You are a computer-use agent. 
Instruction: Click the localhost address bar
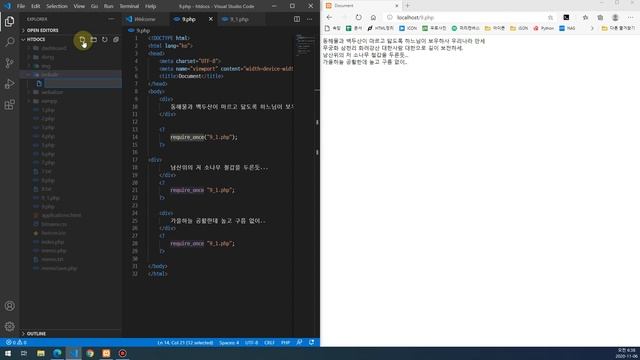point(469,18)
